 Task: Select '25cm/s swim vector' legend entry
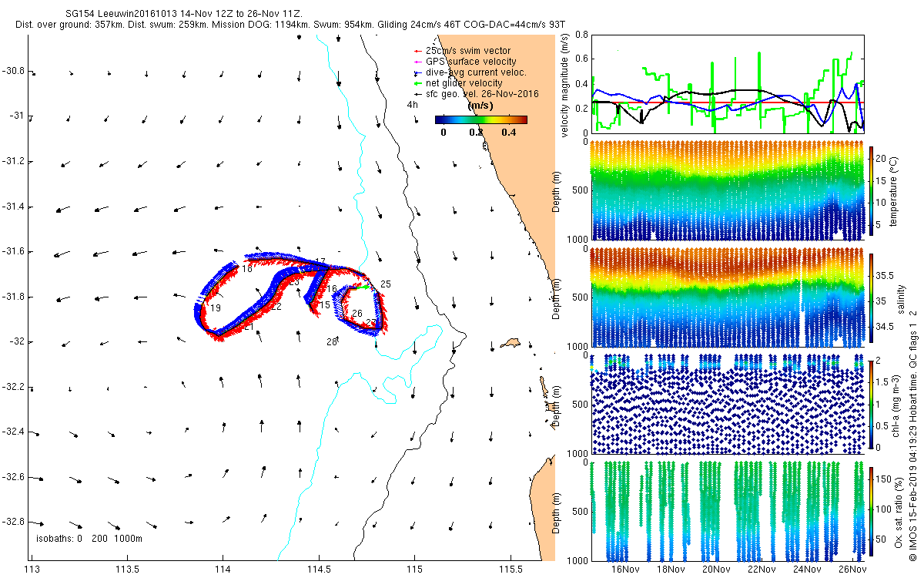click(x=467, y=51)
